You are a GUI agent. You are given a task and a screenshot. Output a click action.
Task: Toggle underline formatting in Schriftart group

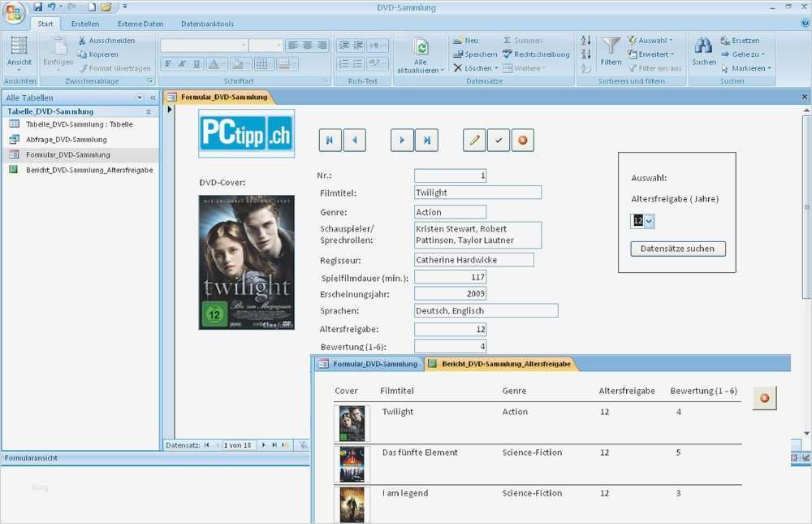[x=197, y=64]
